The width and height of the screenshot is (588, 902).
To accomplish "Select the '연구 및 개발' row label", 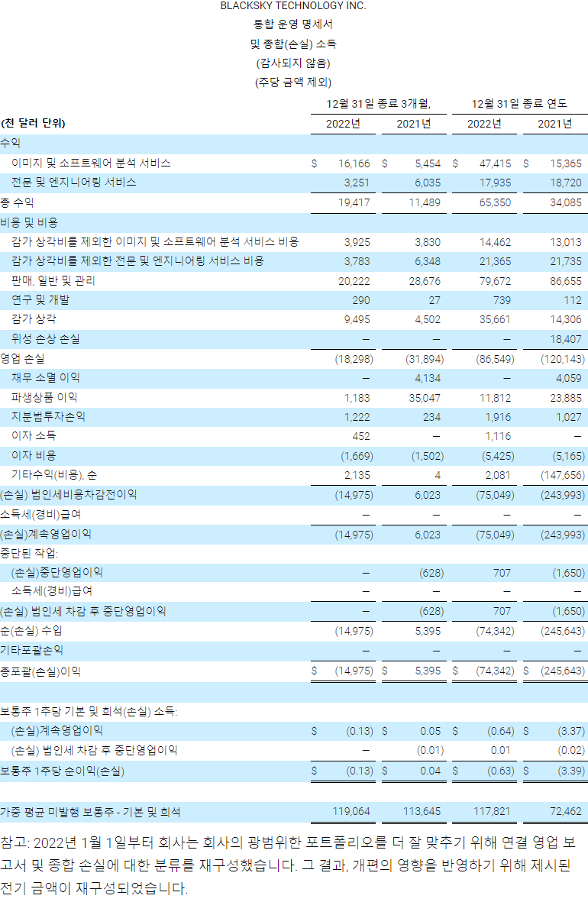I will point(40,299).
